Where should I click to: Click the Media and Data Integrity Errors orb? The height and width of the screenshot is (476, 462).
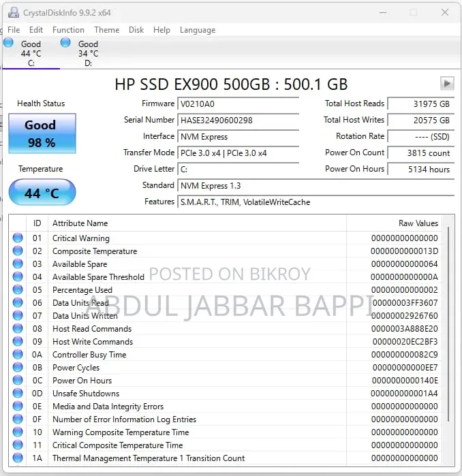(x=18, y=406)
